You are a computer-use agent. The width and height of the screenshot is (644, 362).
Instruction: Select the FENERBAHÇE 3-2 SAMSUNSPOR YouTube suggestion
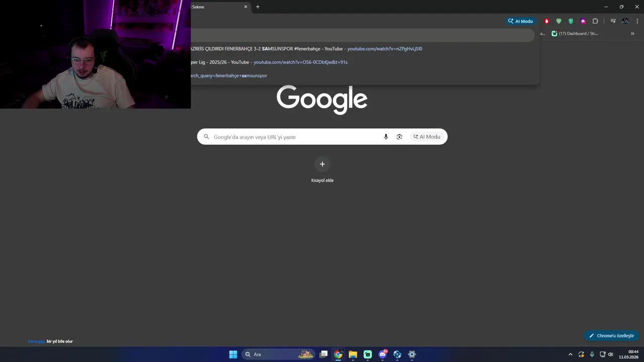pos(362,49)
